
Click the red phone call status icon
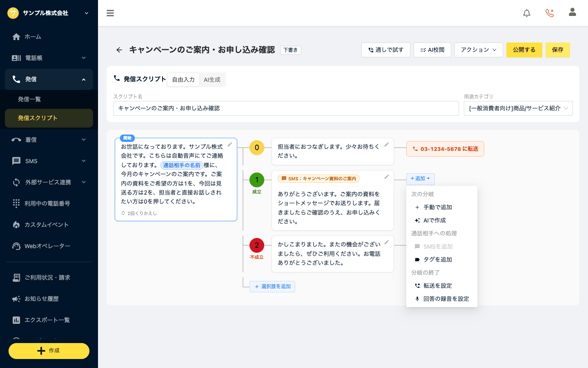click(x=550, y=13)
